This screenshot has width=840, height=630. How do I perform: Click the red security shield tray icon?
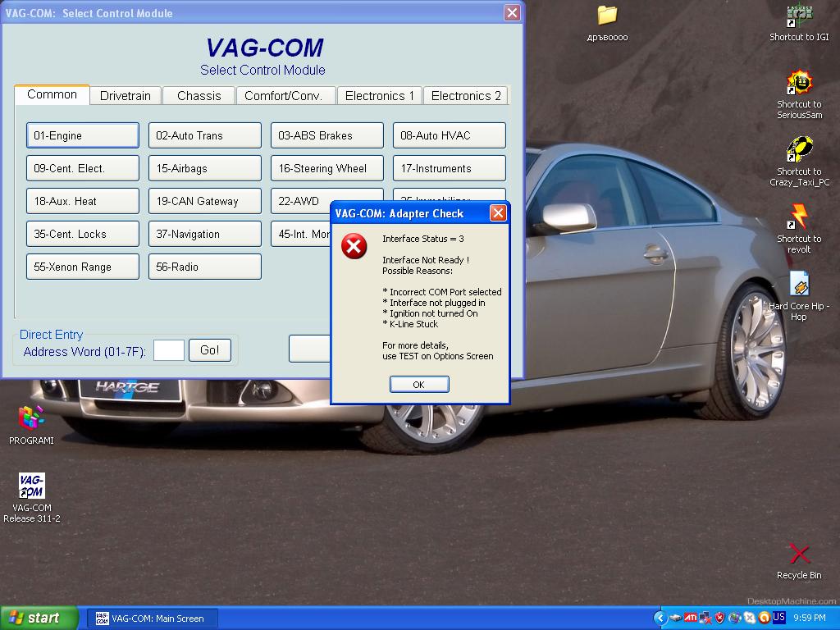(x=719, y=618)
